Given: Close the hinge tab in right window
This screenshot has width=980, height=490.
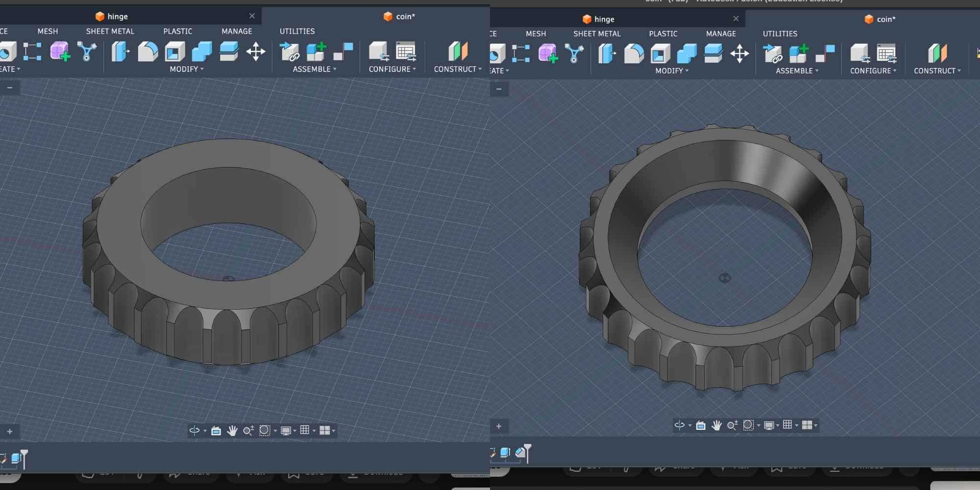Looking at the screenshot, I should point(735,19).
